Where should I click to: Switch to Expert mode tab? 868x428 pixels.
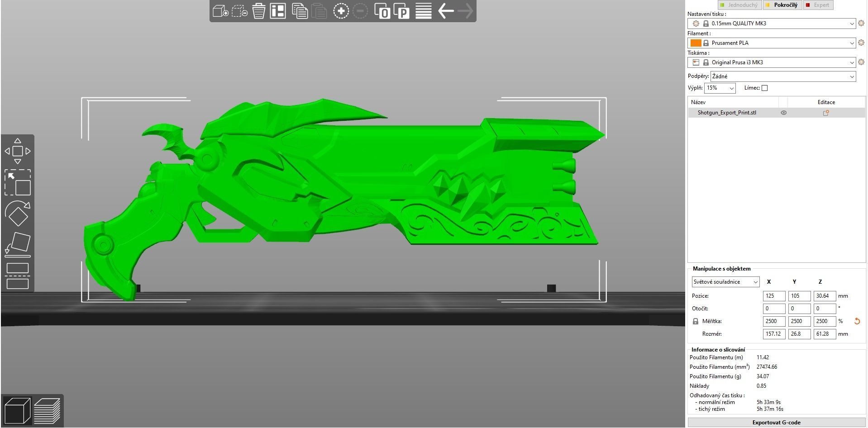pos(818,5)
